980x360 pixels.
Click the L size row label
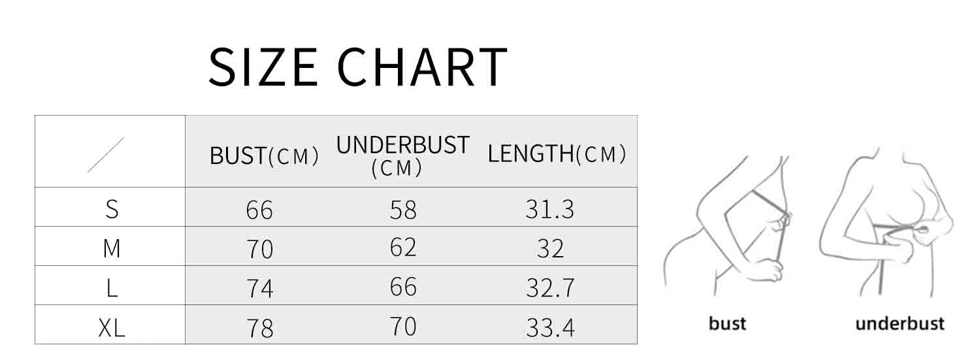[112, 287]
